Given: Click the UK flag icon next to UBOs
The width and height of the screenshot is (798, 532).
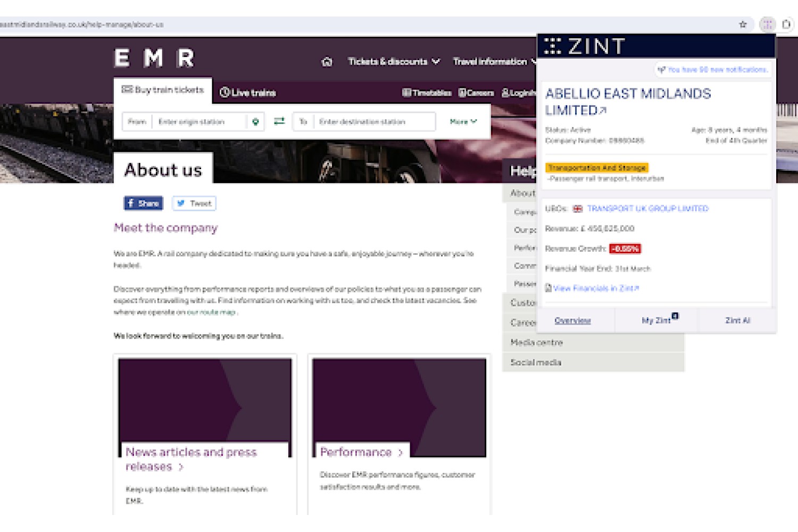Looking at the screenshot, I should (x=578, y=209).
